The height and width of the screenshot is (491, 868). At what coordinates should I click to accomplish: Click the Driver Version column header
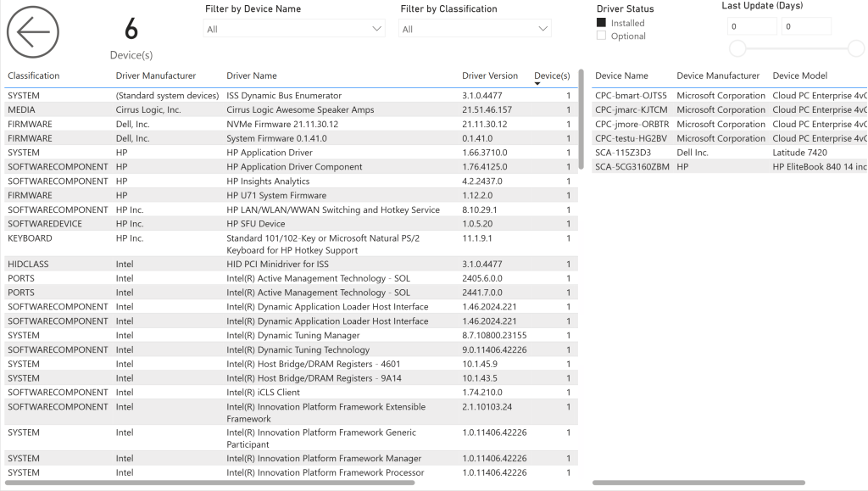(x=490, y=75)
